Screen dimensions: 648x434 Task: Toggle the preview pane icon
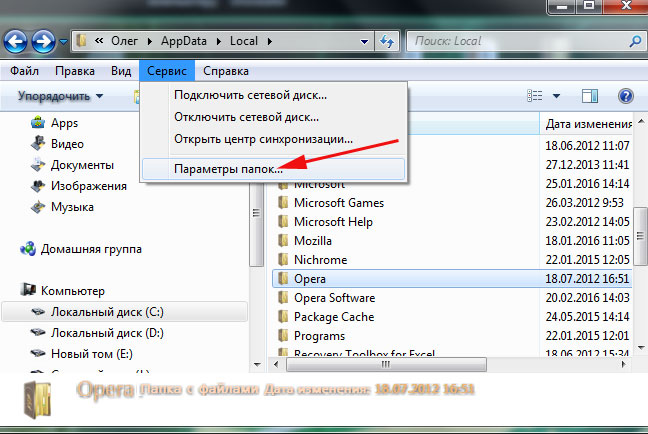tap(590, 96)
